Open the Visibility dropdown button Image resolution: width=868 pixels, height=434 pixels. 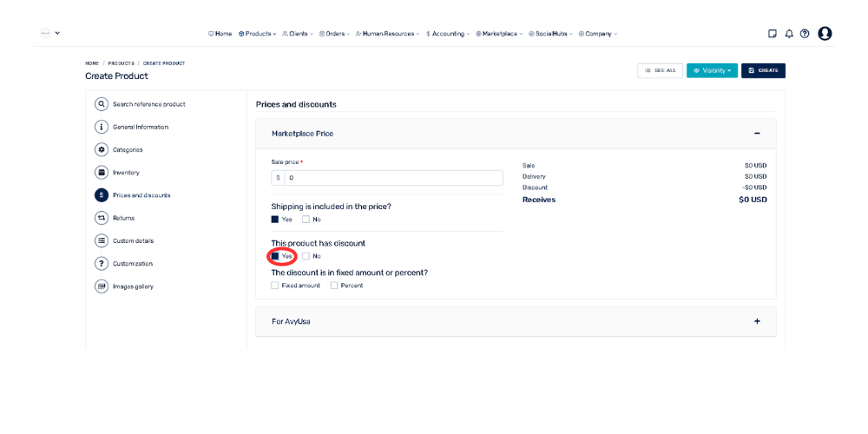click(712, 70)
